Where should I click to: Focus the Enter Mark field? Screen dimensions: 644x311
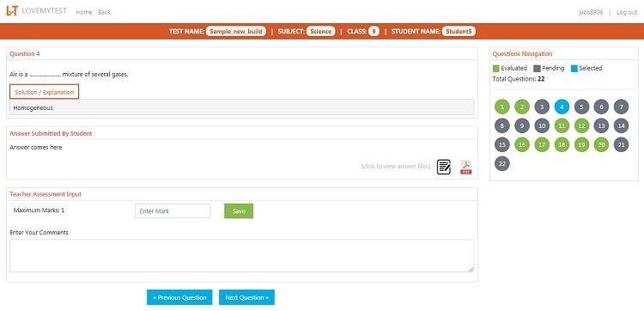173,210
